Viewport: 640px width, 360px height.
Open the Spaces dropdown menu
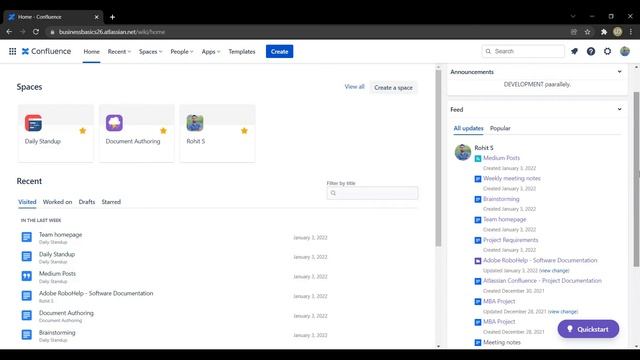coord(150,51)
